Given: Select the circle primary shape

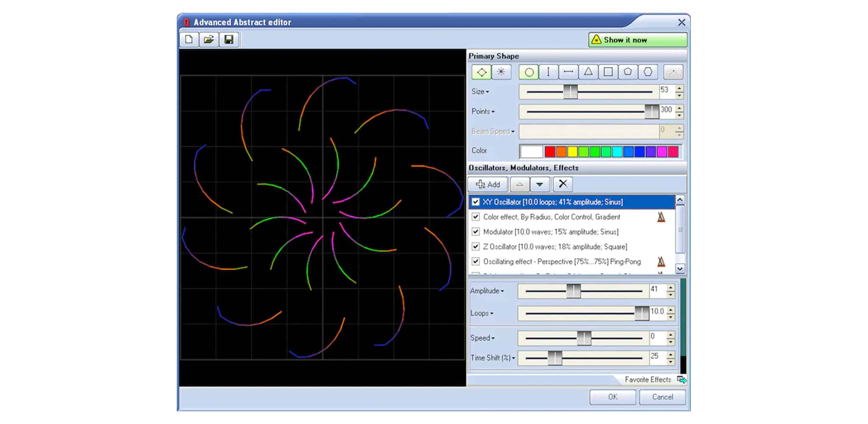Looking at the screenshot, I should pyautogui.click(x=529, y=72).
